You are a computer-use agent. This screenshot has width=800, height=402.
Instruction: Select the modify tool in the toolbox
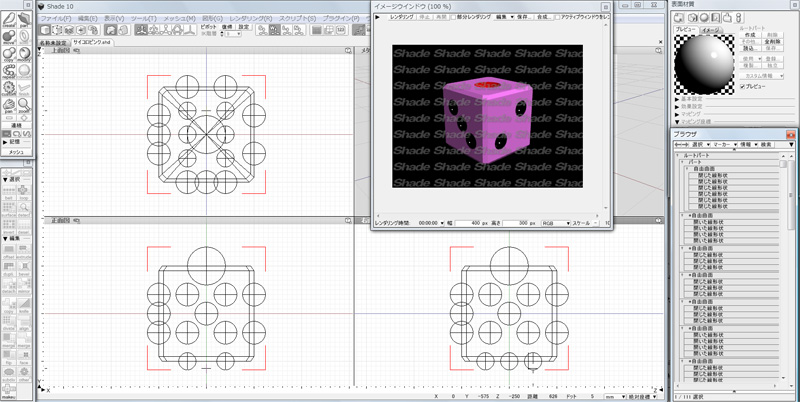pyautogui.click(x=24, y=54)
